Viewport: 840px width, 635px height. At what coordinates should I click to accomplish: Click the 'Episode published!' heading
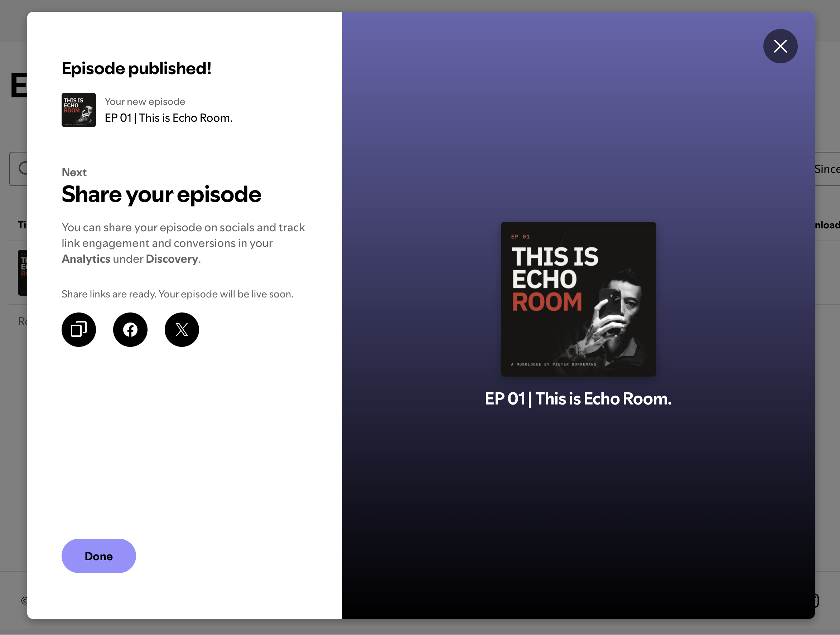pyautogui.click(x=136, y=68)
